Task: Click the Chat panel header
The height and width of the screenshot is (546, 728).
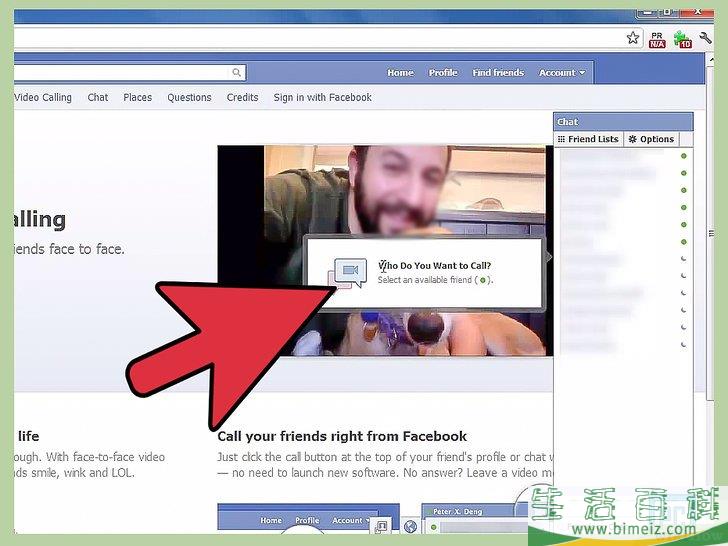Action: (x=623, y=122)
